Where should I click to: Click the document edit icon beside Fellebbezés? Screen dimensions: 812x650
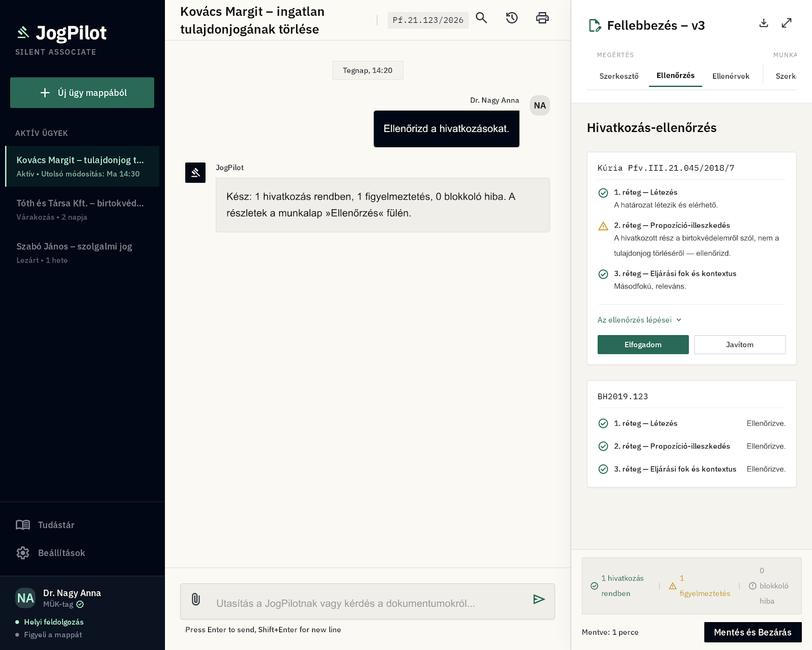click(594, 25)
